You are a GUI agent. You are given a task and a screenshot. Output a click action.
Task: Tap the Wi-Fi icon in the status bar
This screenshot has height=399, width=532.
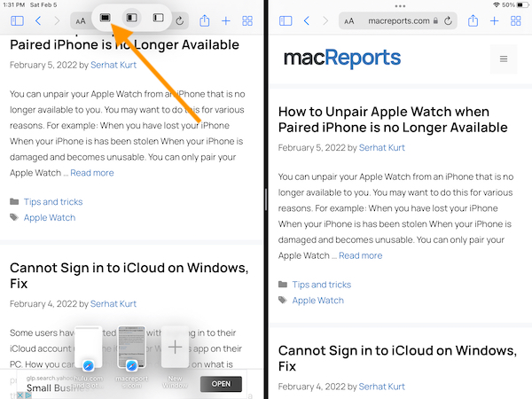(x=497, y=5)
